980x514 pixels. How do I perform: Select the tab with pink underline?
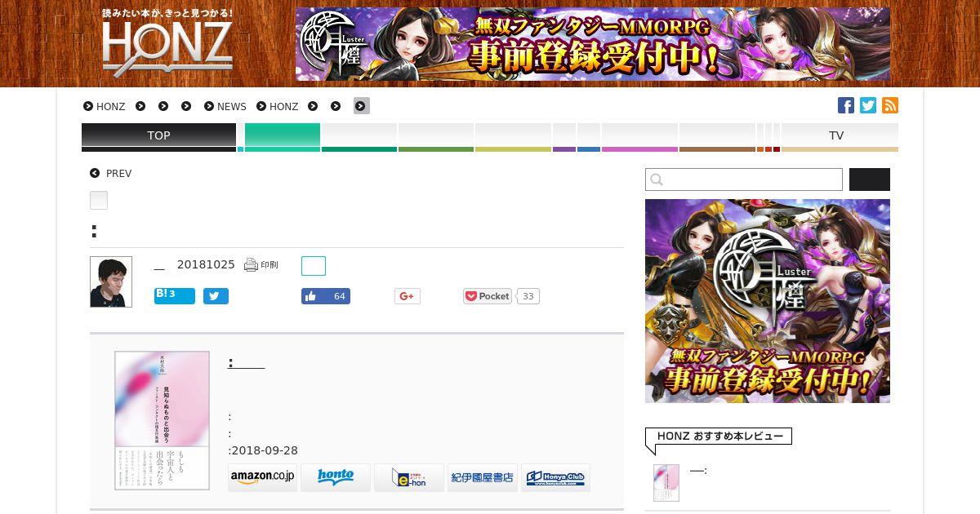pyautogui.click(x=639, y=137)
